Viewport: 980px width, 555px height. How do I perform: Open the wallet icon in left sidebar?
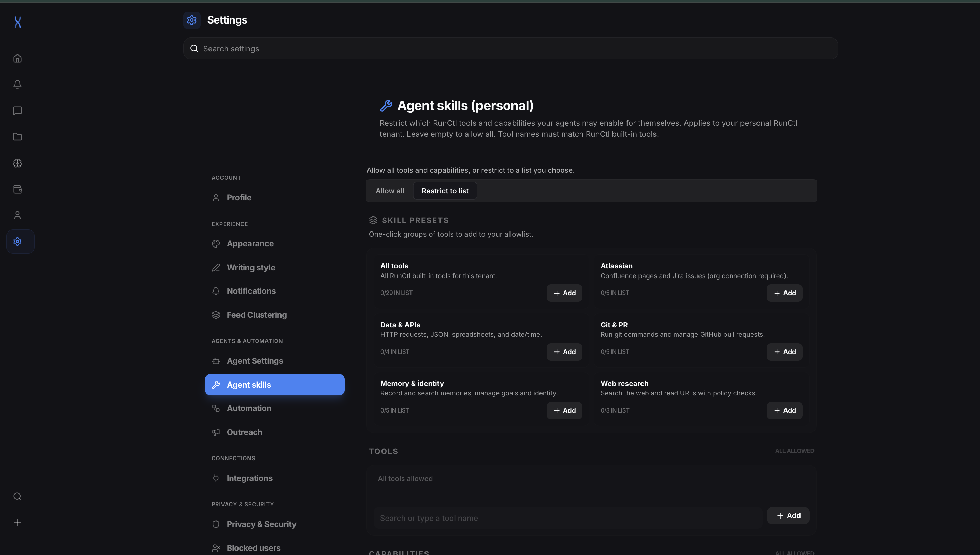click(x=17, y=189)
